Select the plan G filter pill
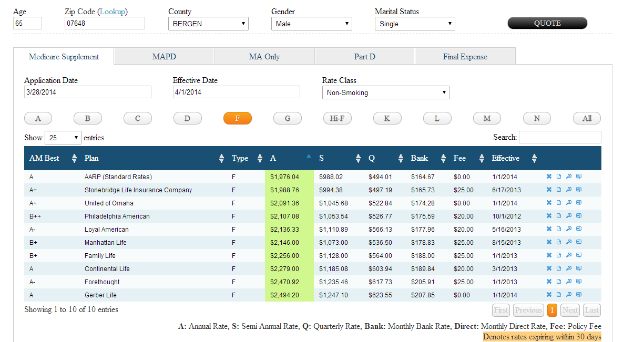Screen dimensions: 644x342 (287, 119)
